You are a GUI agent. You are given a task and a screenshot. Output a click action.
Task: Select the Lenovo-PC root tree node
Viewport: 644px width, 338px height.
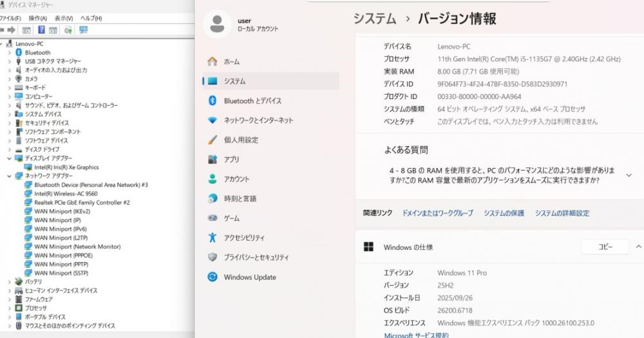29,44
